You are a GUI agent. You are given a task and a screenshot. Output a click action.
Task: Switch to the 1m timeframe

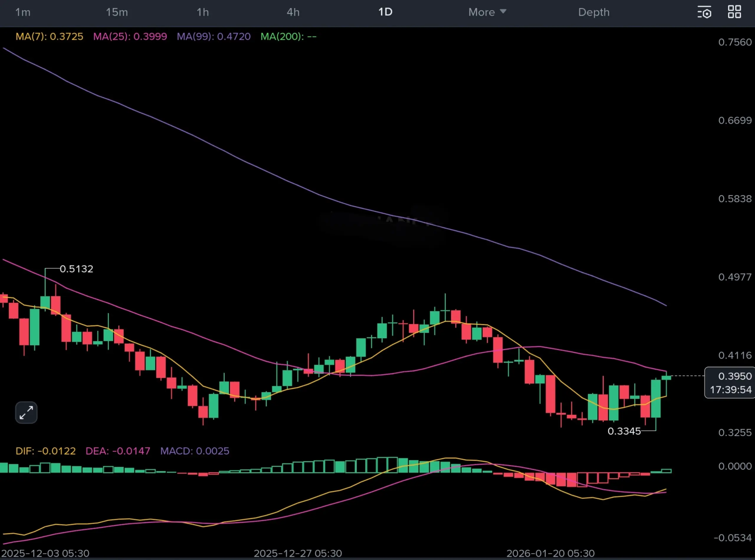(x=23, y=12)
